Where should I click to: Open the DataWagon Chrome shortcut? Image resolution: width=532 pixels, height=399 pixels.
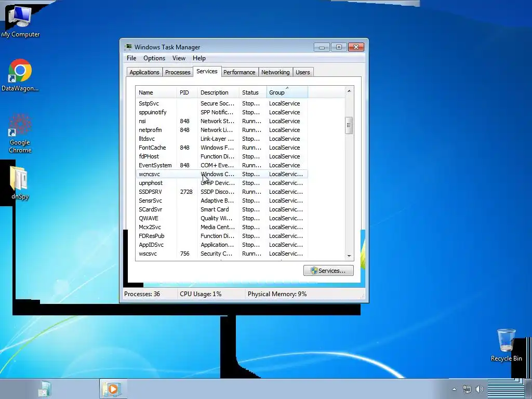20,75
